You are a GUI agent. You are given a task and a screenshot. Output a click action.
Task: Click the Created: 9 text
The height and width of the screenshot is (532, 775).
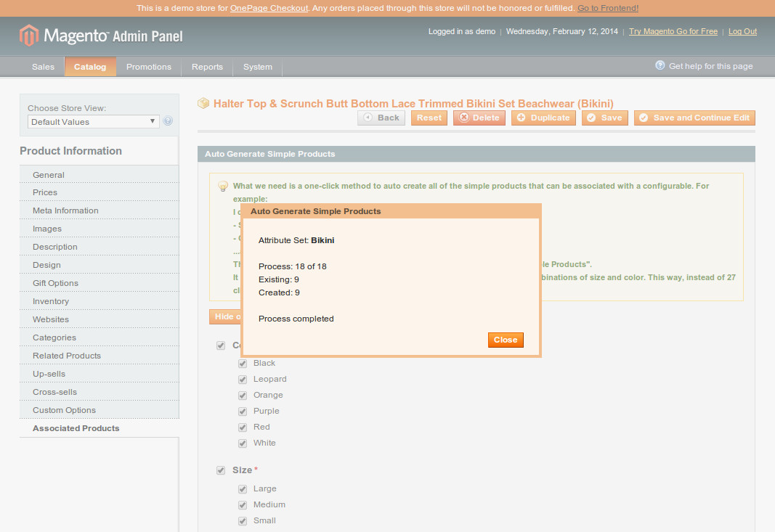pyautogui.click(x=279, y=292)
